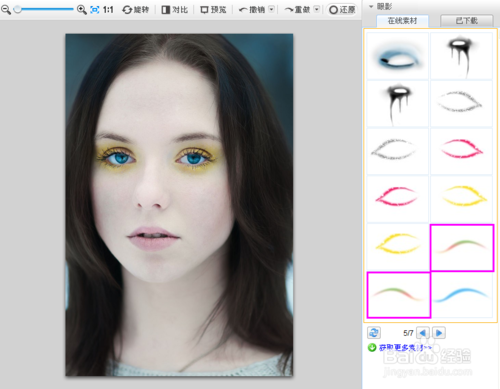Click the zoom in magnifier icon

click(x=82, y=9)
